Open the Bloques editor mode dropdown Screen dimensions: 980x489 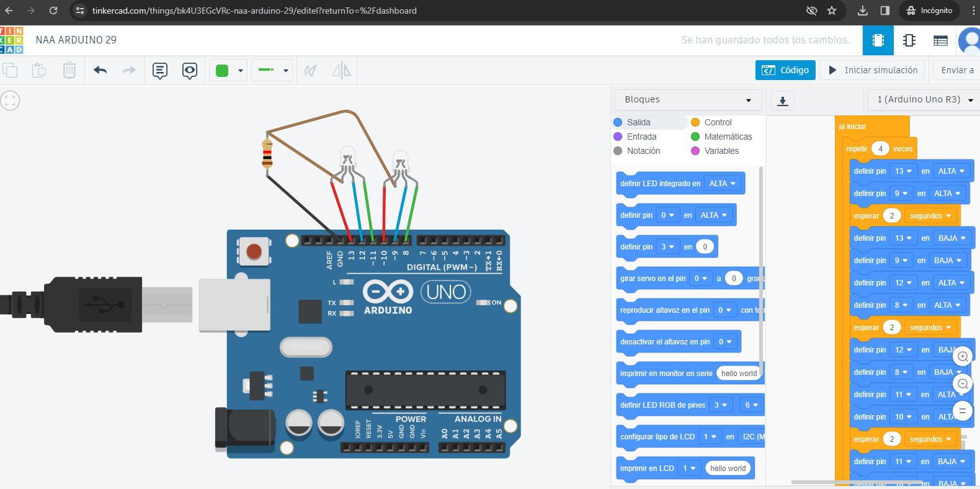point(687,100)
